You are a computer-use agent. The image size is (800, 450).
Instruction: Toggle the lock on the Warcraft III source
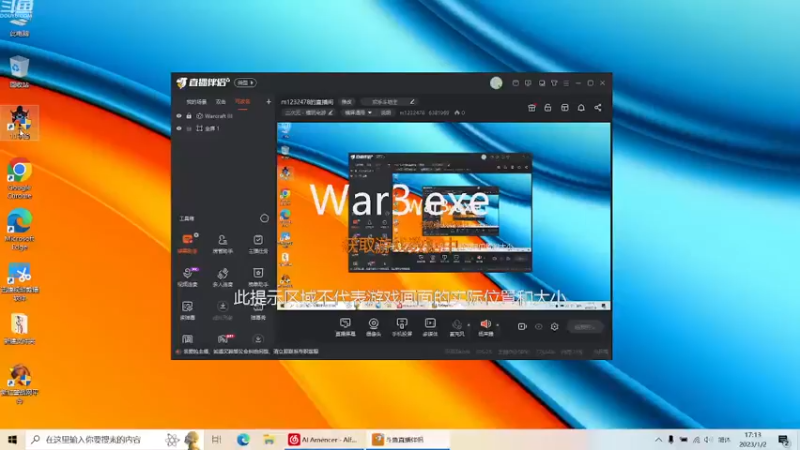tap(189, 116)
